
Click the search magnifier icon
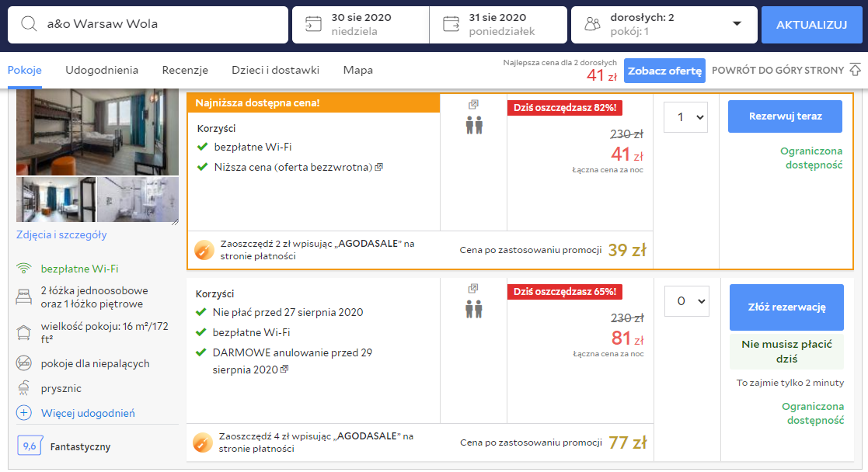29,24
